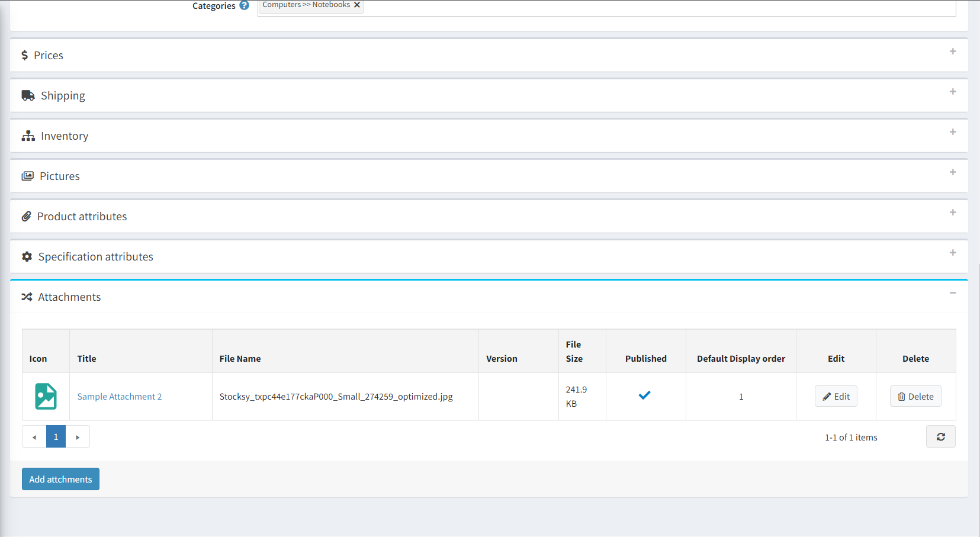Click the Stocksy jpg file name cell
980x537 pixels.
pyautogui.click(x=345, y=397)
